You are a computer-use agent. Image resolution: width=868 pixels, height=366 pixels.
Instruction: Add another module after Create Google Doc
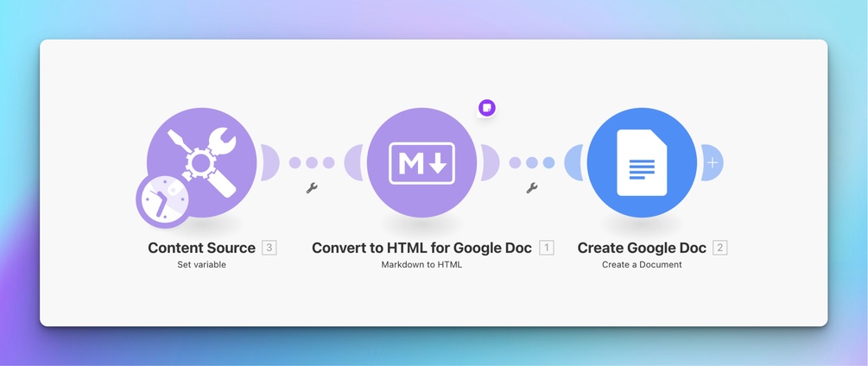(713, 162)
